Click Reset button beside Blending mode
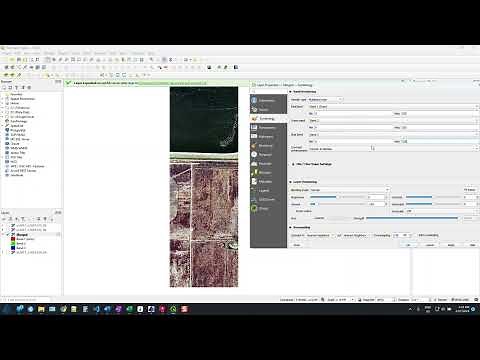This screenshot has width=480, height=360. coord(470,190)
